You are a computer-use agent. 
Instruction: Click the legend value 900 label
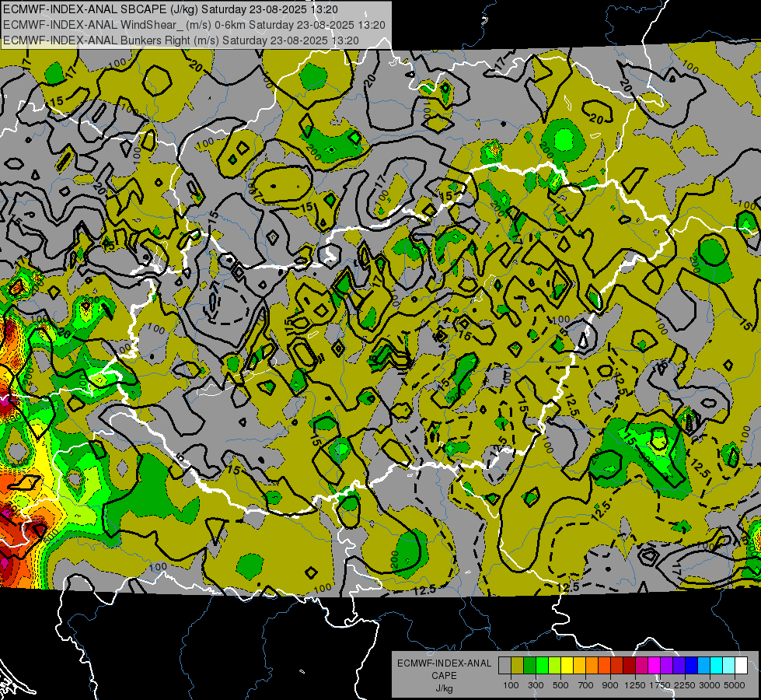click(x=610, y=685)
